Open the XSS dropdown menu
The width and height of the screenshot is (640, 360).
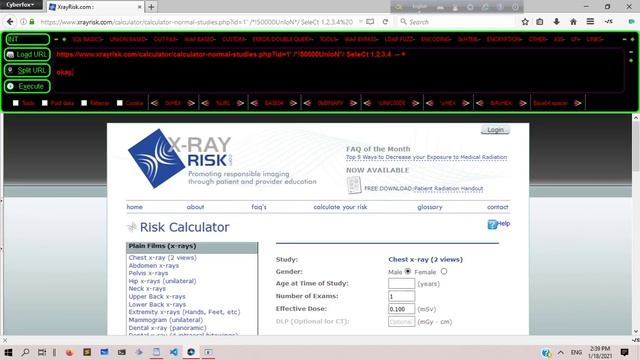pyautogui.click(x=559, y=39)
